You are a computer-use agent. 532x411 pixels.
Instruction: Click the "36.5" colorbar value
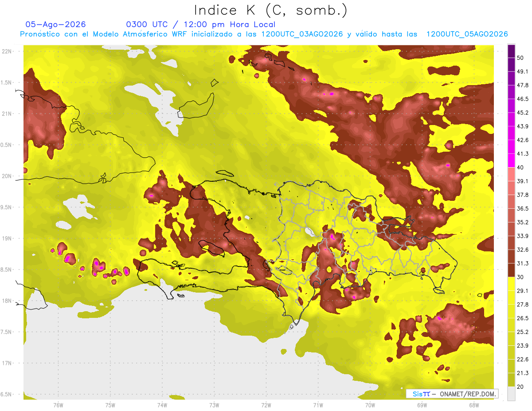pos(522,208)
